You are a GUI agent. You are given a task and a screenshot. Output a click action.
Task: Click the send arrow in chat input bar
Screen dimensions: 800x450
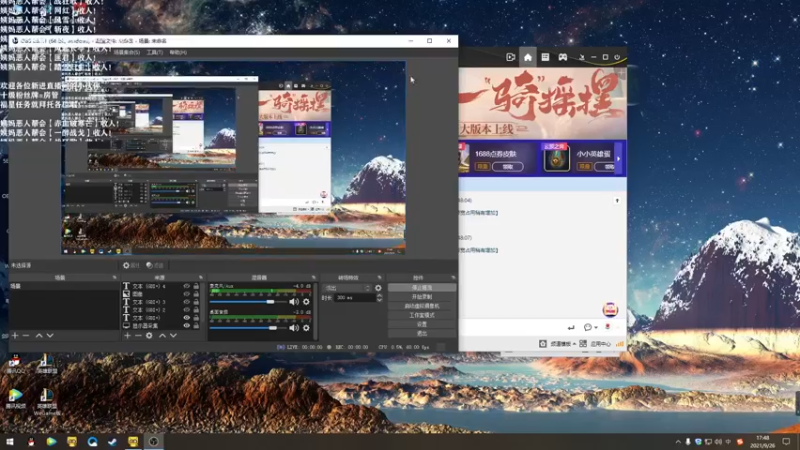pos(571,327)
